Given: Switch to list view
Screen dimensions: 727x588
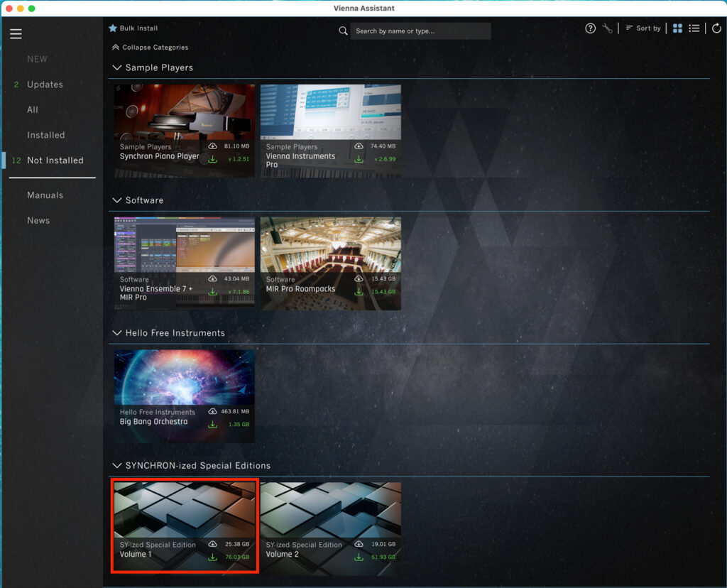Looking at the screenshot, I should pos(694,28).
